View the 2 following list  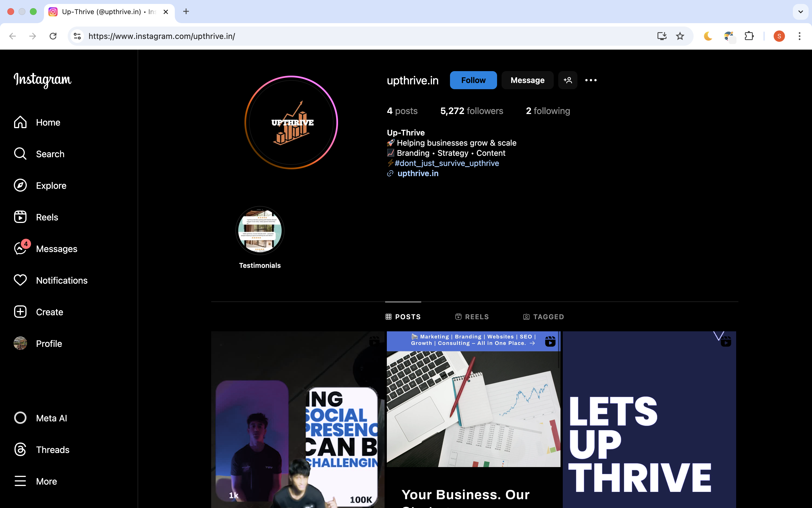[548, 111]
